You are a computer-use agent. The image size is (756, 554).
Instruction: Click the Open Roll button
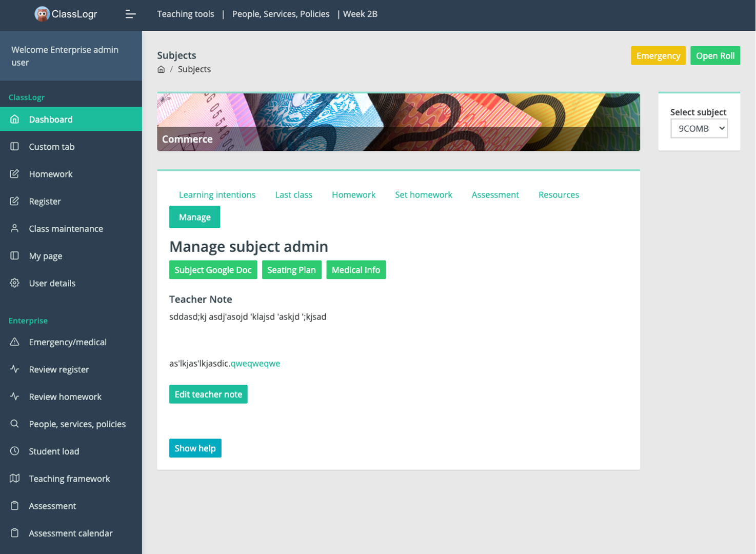(x=715, y=56)
